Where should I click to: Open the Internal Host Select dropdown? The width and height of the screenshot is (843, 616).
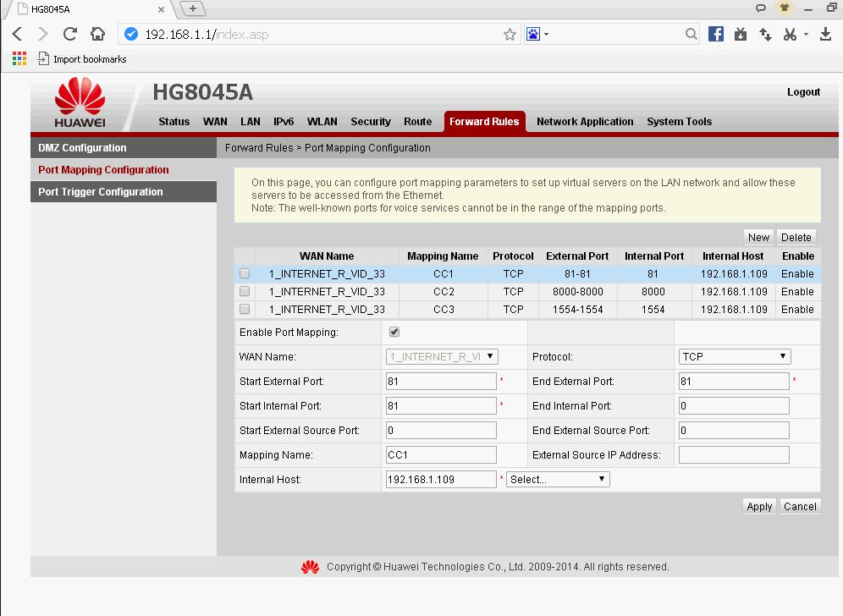tap(558, 480)
